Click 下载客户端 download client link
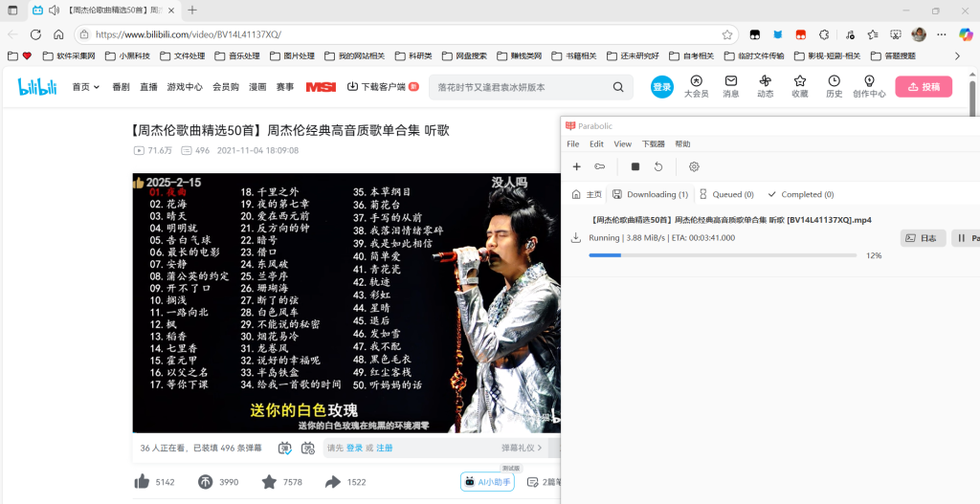 [x=383, y=87]
